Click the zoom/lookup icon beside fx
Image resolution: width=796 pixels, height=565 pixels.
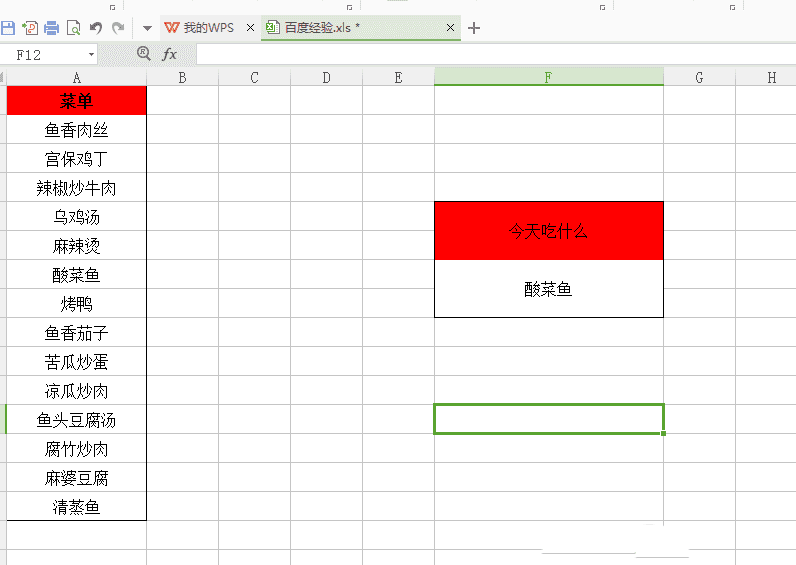coord(144,53)
